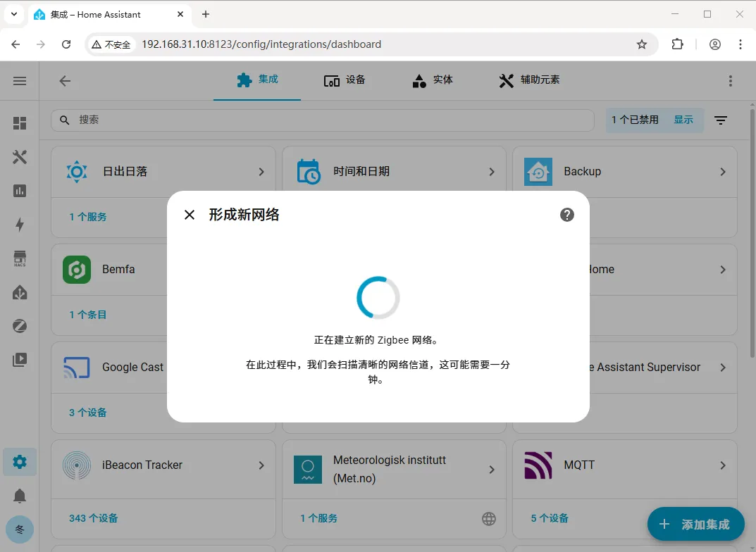Open the browser extensions puzzle icon
The width and height of the screenshot is (756, 552).
click(677, 44)
